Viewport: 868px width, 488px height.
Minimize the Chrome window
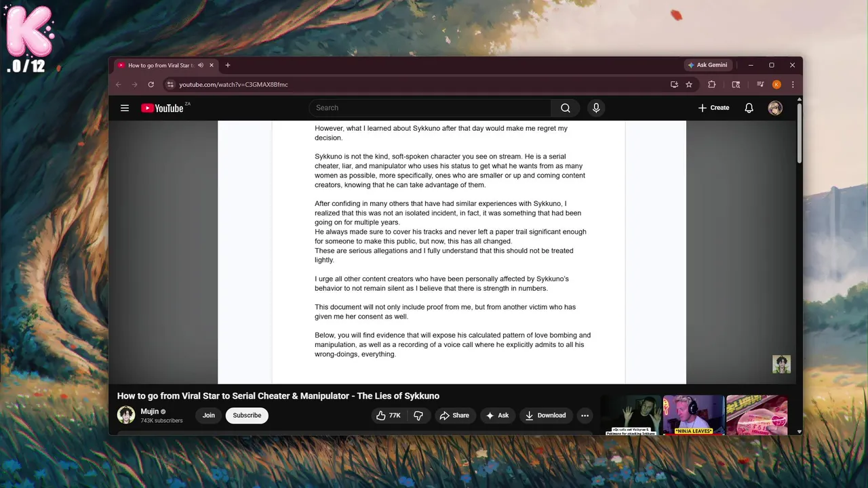(751, 65)
